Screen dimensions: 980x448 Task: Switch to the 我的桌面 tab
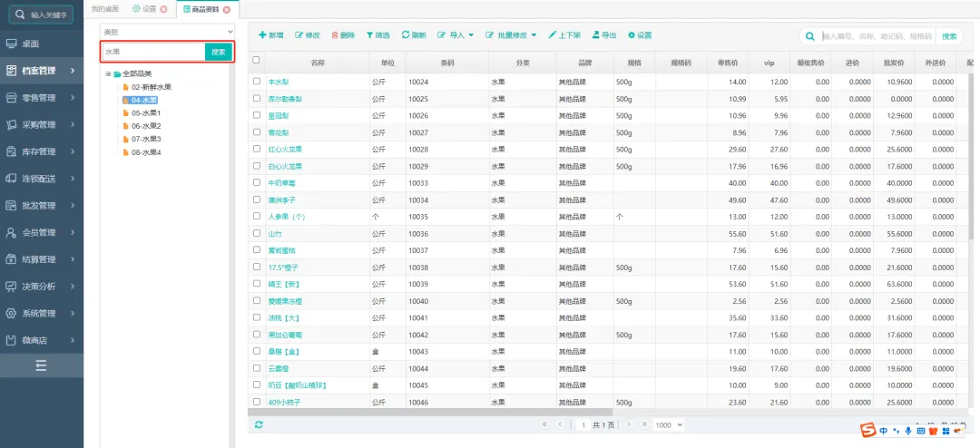pyautogui.click(x=104, y=8)
